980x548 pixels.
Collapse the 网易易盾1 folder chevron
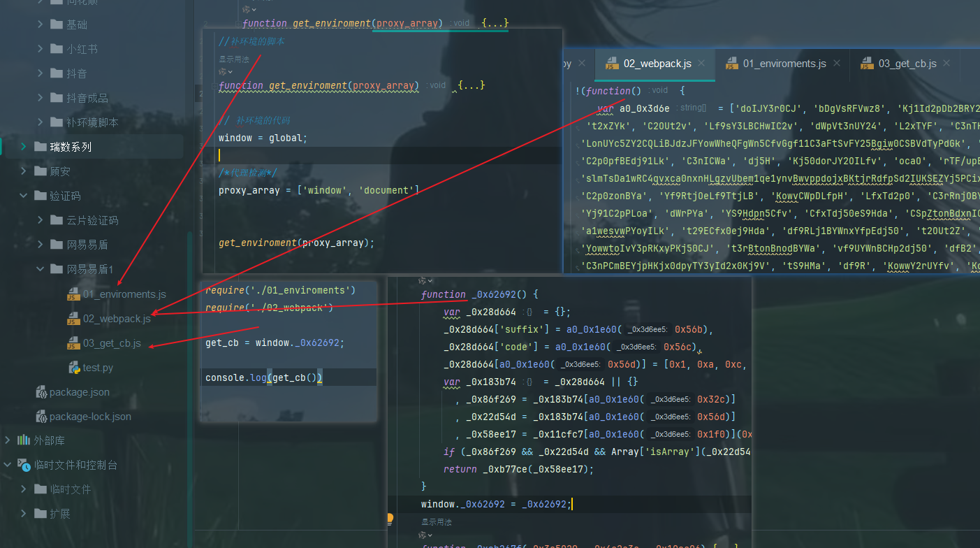(41, 269)
